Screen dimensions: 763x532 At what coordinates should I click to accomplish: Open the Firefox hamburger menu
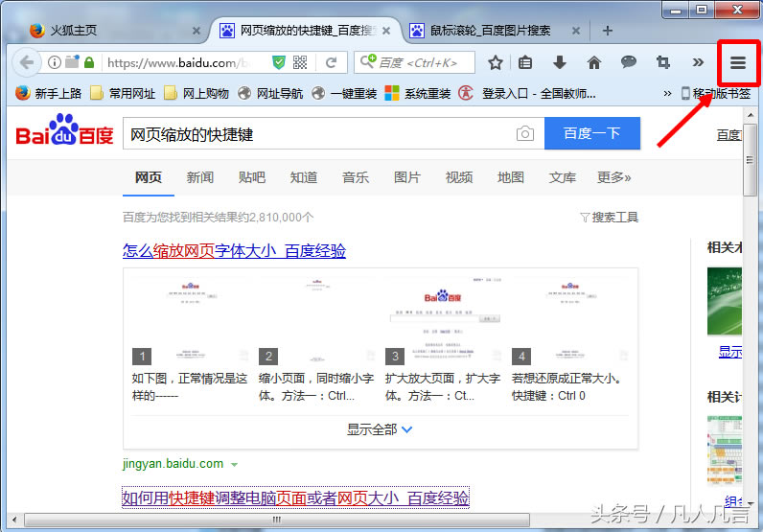pos(737,62)
